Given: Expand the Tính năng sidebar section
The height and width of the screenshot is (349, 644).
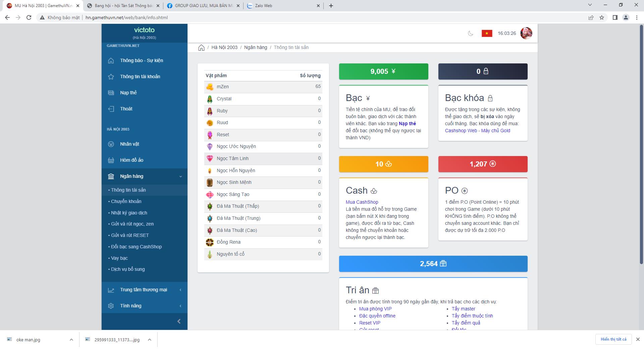Looking at the screenshot, I should [180, 306].
